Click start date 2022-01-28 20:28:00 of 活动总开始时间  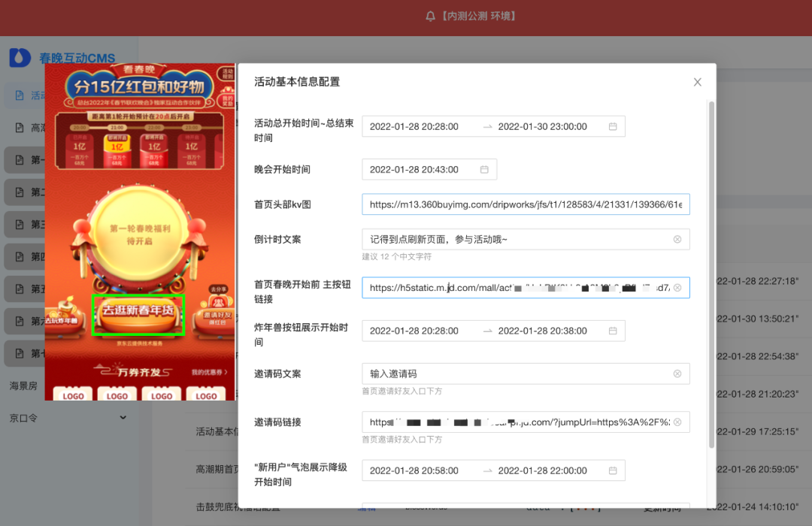pos(414,126)
